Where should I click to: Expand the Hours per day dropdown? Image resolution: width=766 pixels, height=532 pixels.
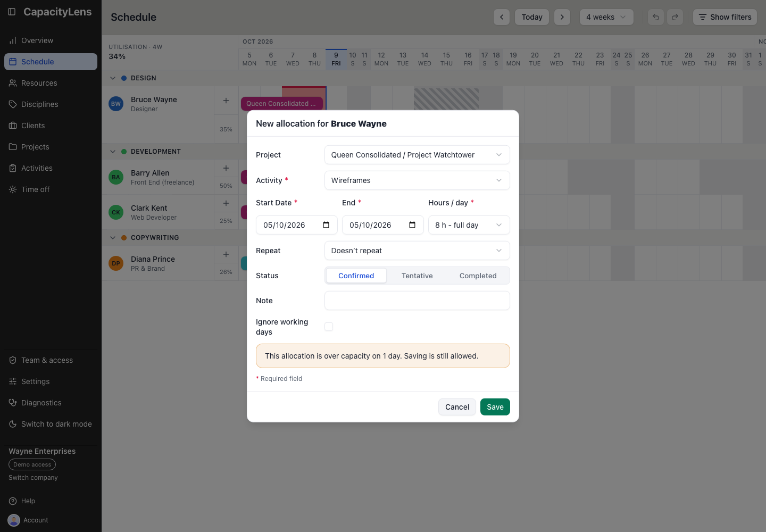point(469,225)
